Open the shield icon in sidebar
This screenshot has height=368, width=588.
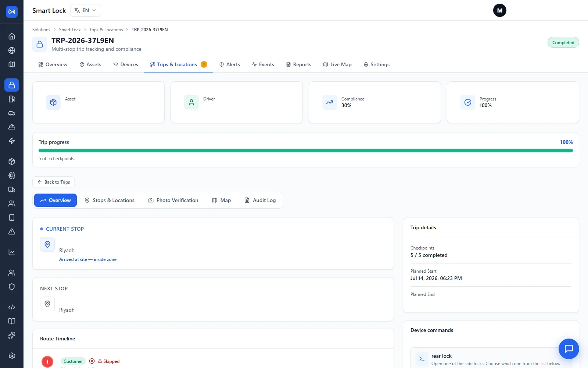point(12,287)
